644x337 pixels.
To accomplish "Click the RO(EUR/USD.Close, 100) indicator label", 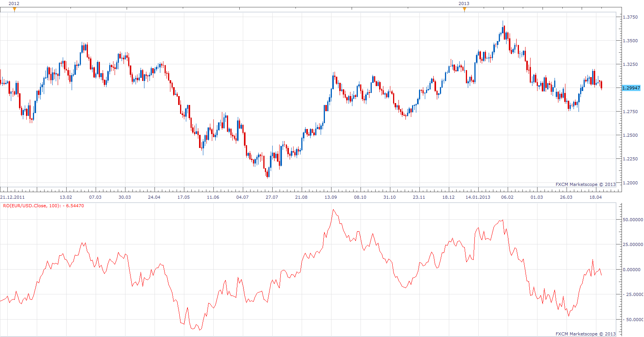I will pos(43,206).
